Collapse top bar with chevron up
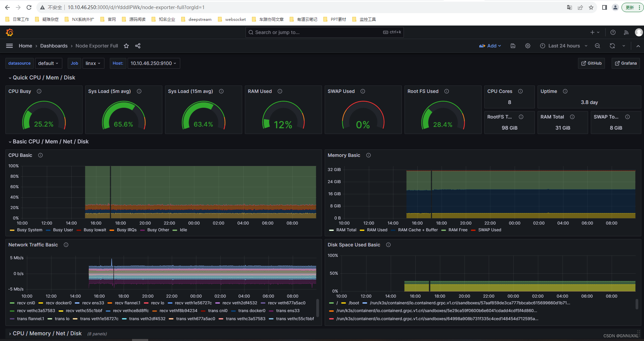 click(638, 46)
